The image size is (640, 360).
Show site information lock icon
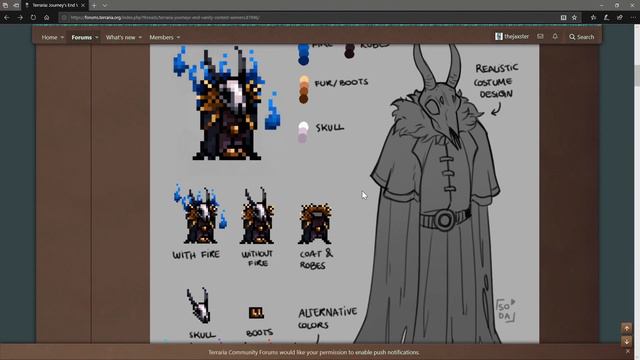click(x=64, y=18)
